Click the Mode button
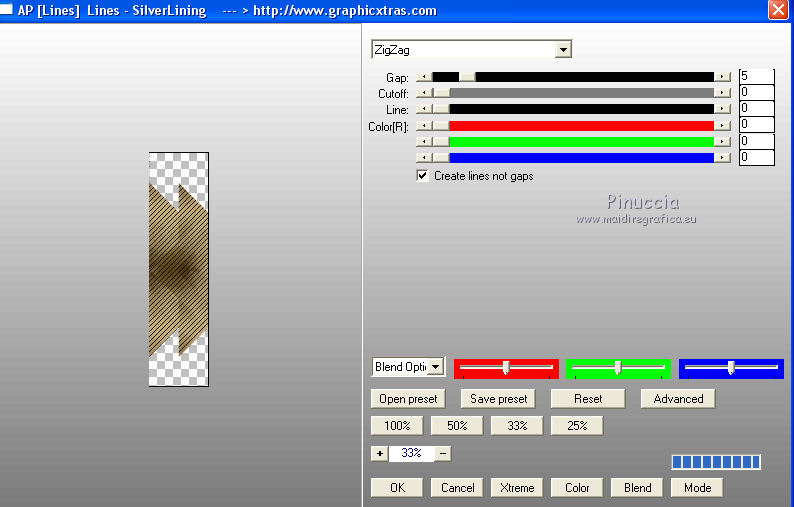This screenshot has width=794, height=507. pyautogui.click(x=697, y=488)
